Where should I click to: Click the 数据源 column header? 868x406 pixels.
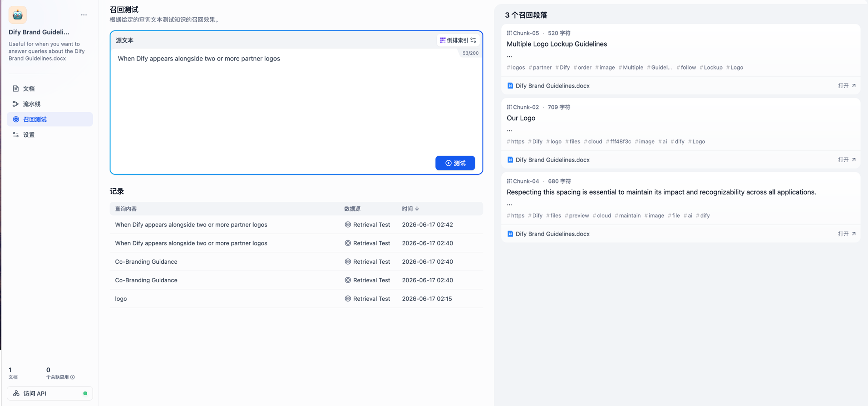[352, 209]
